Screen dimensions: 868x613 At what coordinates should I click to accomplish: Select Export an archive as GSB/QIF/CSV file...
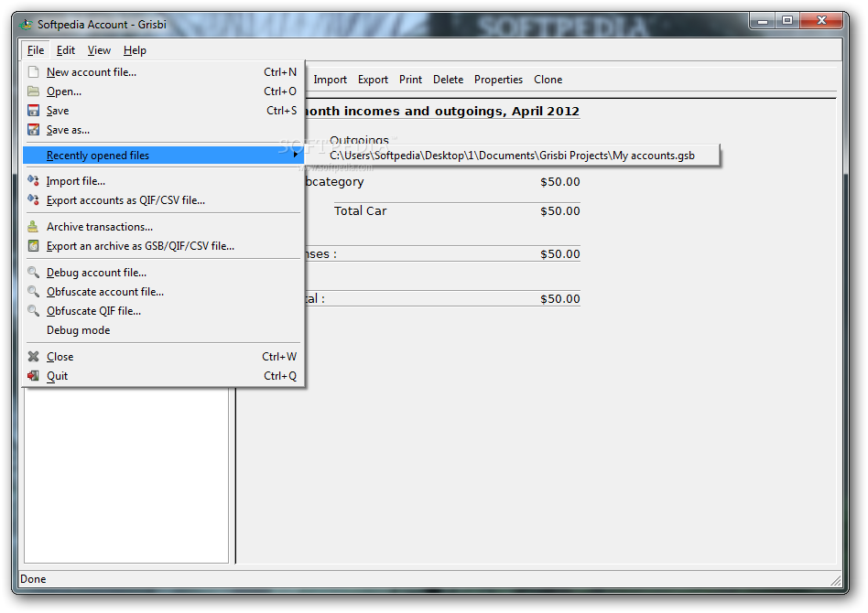pyautogui.click(x=163, y=245)
